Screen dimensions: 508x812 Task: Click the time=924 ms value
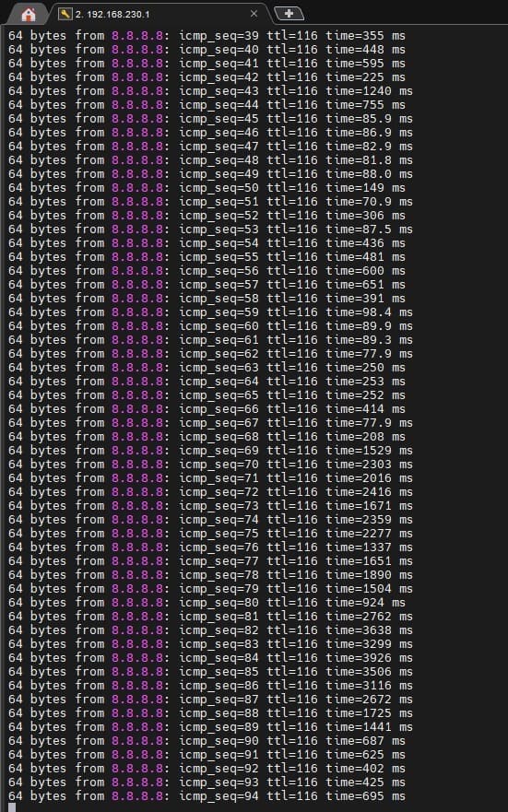pyautogui.click(x=366, y=602)
